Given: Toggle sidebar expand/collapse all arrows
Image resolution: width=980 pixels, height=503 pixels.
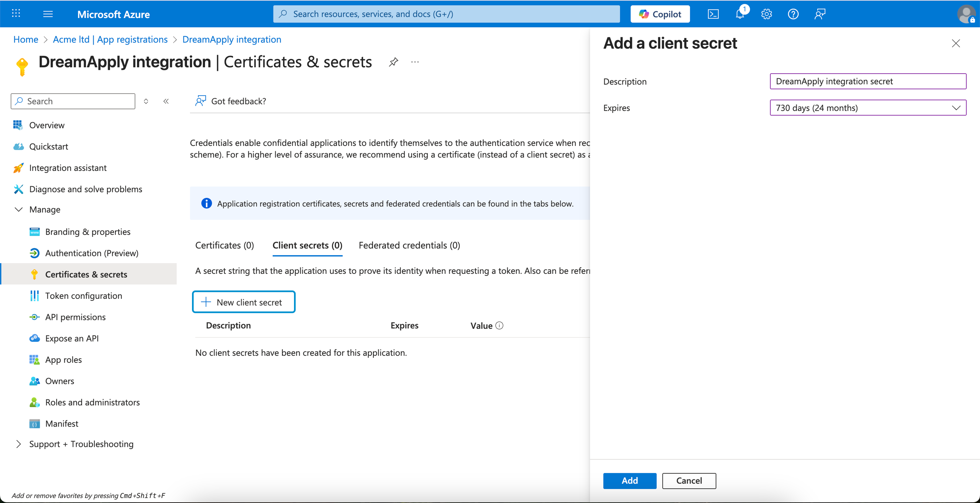Looking at the screenshot, I should pos(146,101).
